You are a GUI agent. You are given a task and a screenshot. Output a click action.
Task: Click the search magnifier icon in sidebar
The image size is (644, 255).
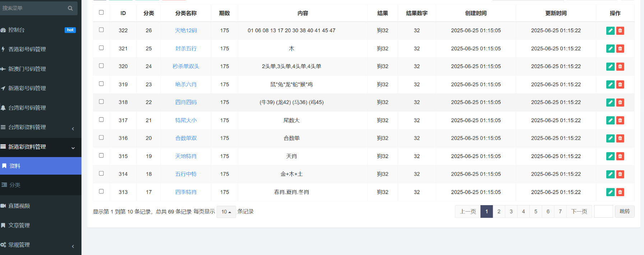tap(70, 8)
